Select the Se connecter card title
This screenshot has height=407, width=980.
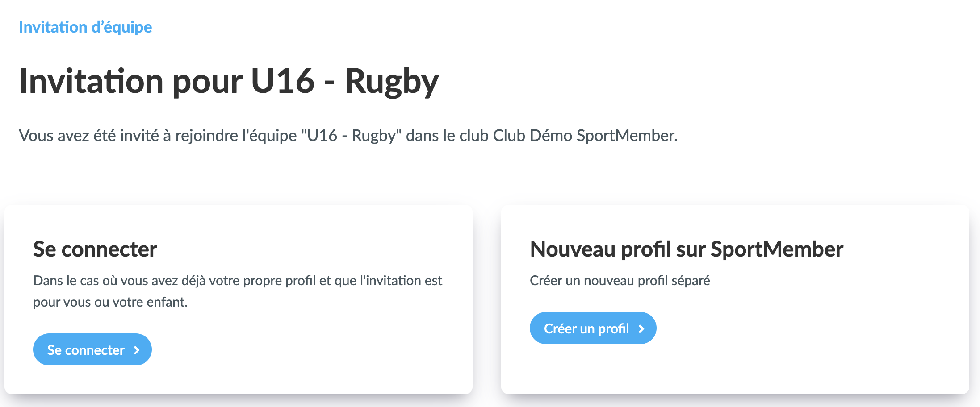click(x=95, y=249)
